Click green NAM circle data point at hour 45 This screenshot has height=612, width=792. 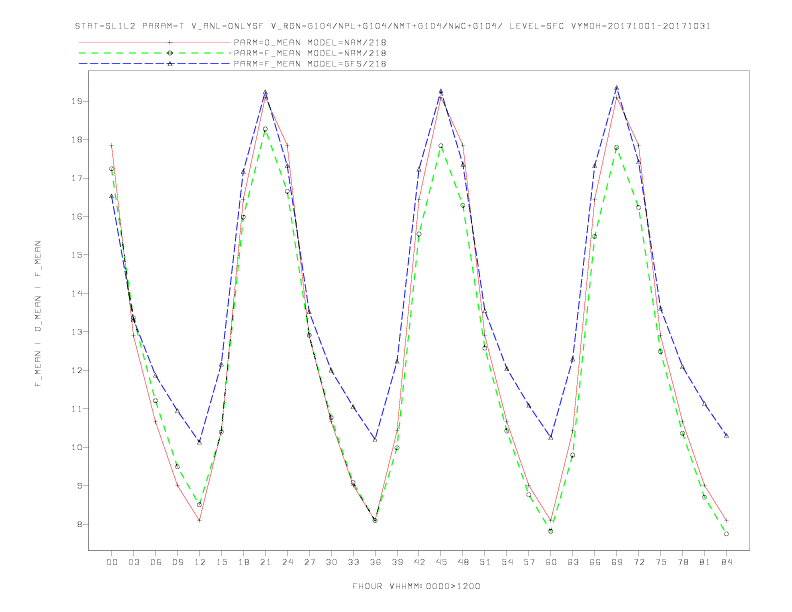(x=441, y=146)
